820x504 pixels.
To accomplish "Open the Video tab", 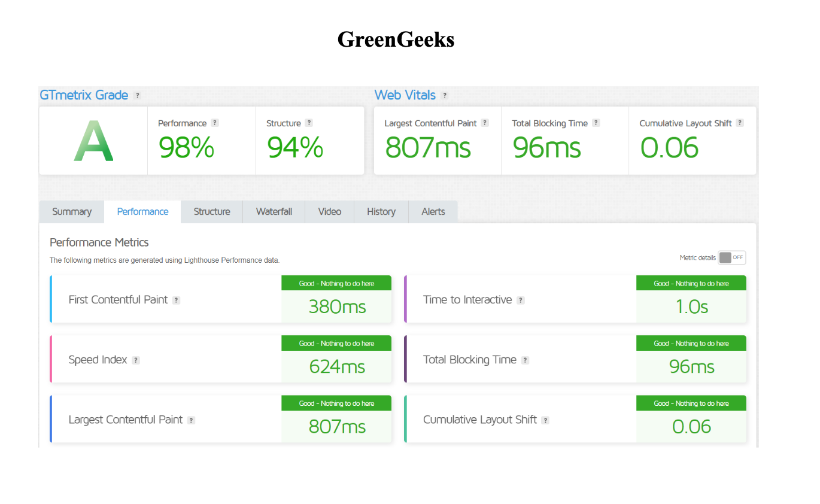I will point(329,211).
